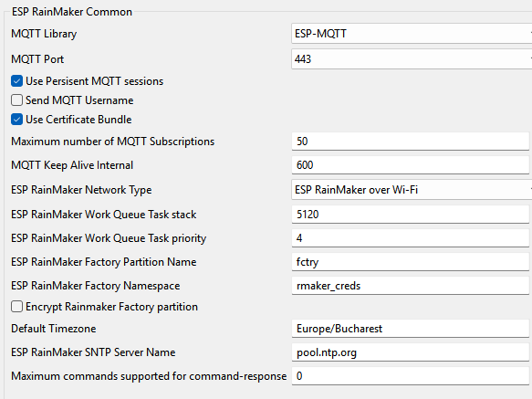Click the Factory Partition Name field
The width and height of the screenshot is (532, 399).
[411, 262]
